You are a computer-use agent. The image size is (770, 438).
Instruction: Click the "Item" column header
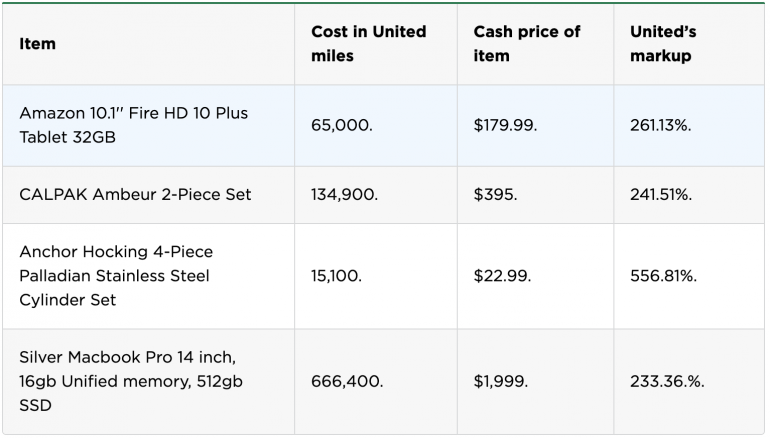tap(38, 44)
